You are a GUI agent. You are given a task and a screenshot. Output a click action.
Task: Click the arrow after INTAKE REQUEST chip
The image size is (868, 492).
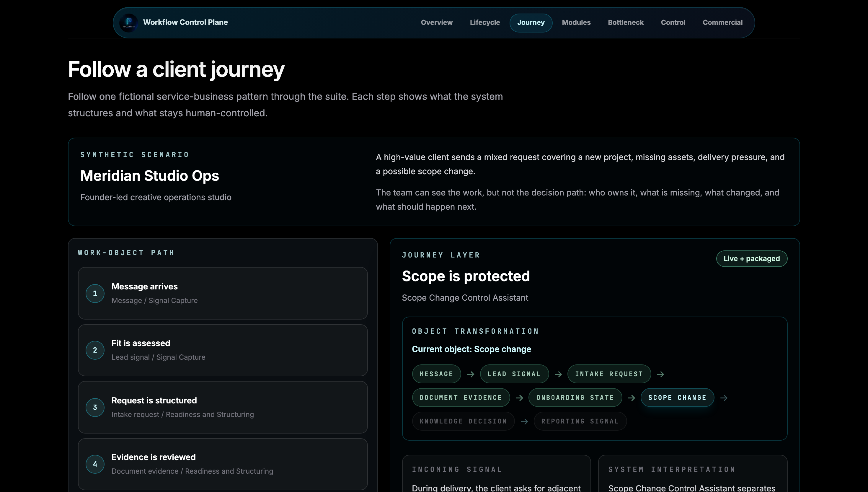(x=660, y=374)
